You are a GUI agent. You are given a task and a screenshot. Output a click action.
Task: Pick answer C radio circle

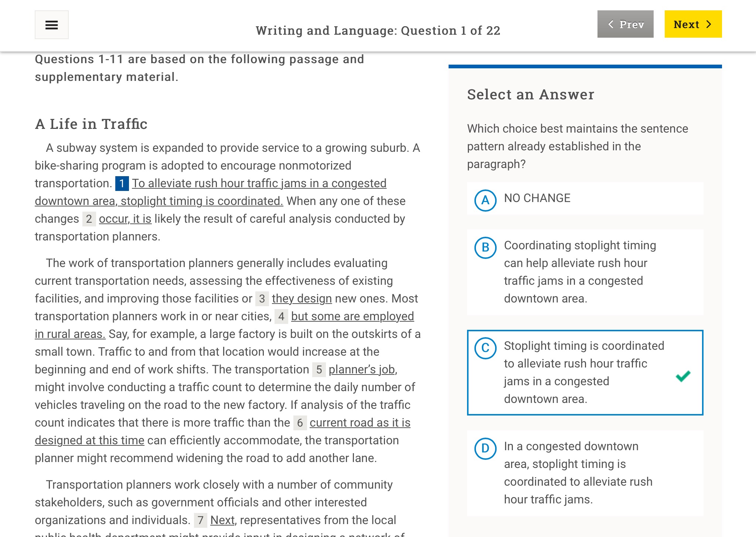pyautogui.click(x=485, y=348)
